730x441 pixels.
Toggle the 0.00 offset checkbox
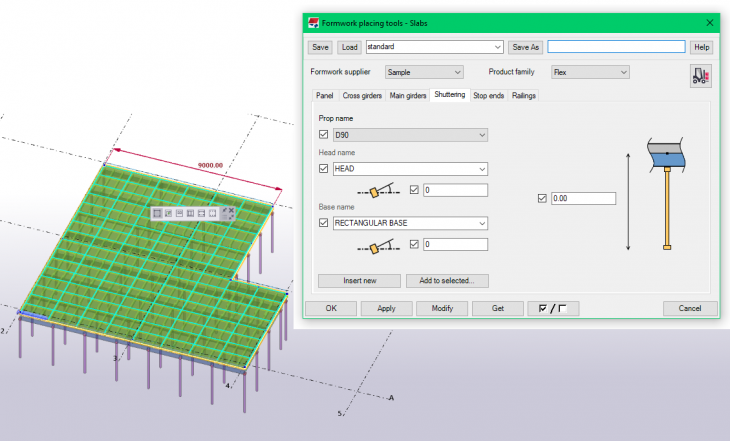[x=542, y=198]
